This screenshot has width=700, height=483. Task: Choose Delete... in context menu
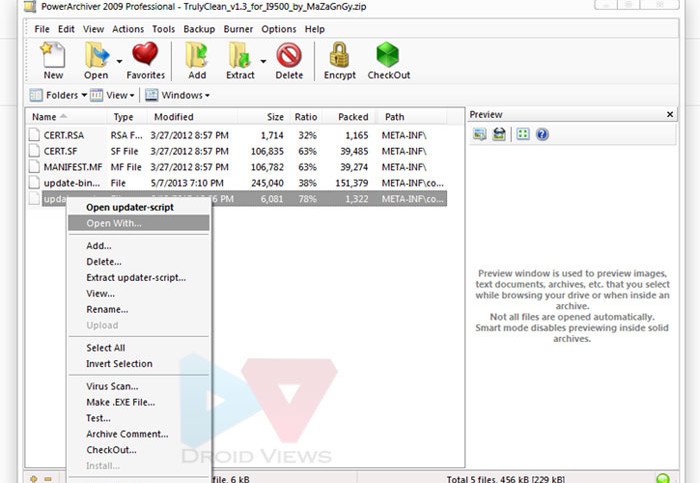tap(138, 262)
